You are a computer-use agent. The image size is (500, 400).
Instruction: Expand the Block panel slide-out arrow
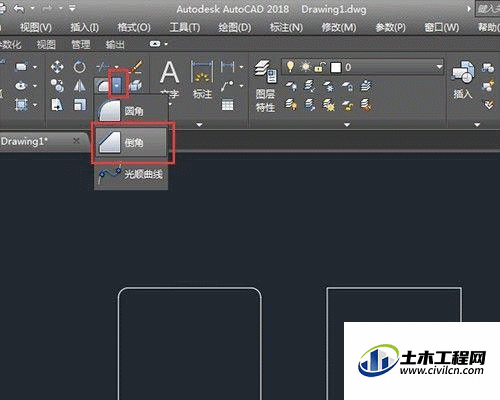[477, 124]
